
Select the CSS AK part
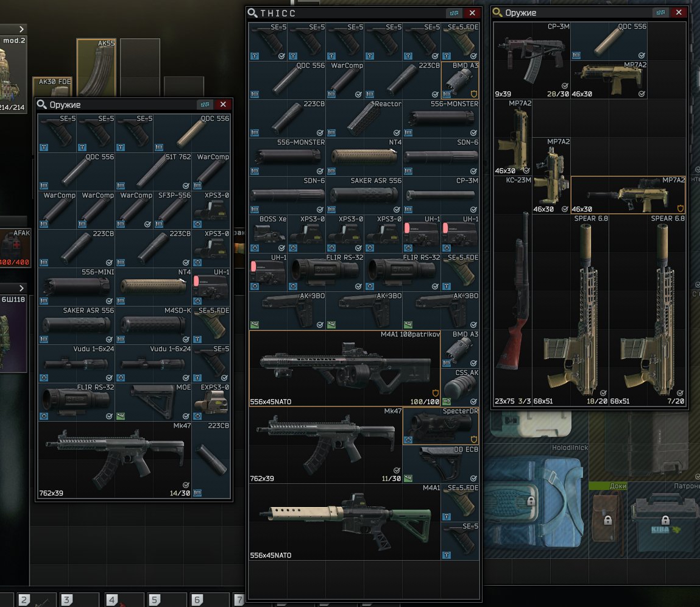460,388
